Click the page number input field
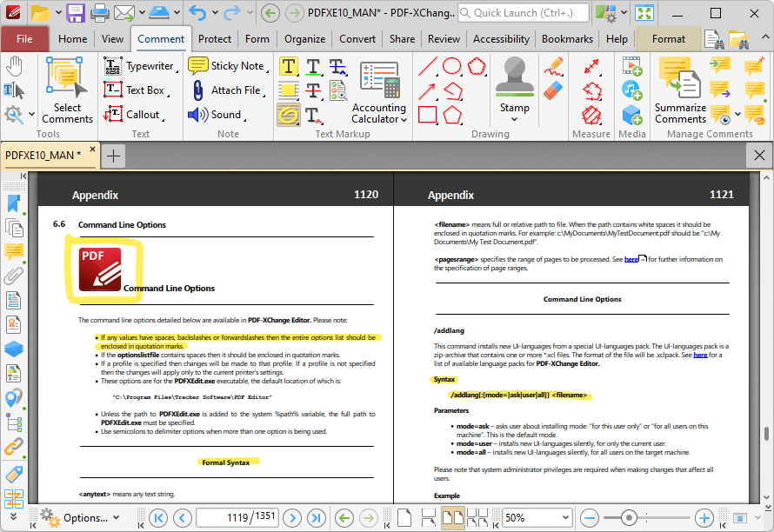 pyautogui.click(x=237, y=518)
